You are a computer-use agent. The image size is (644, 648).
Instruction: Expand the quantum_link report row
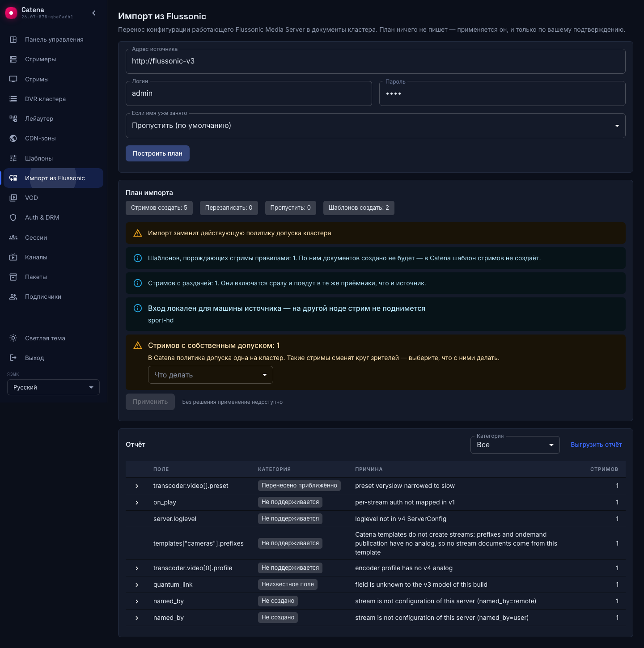[x=137, y=585]
